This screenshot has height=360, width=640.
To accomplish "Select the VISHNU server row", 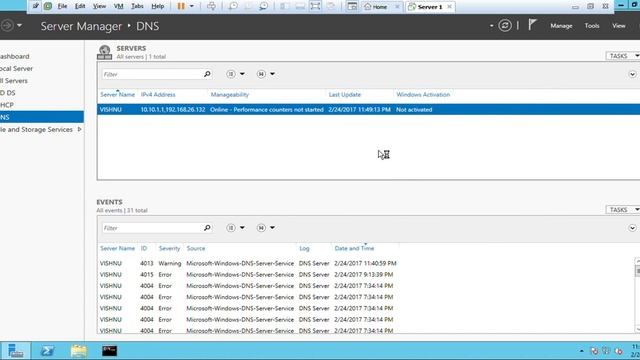I will 368,109.
